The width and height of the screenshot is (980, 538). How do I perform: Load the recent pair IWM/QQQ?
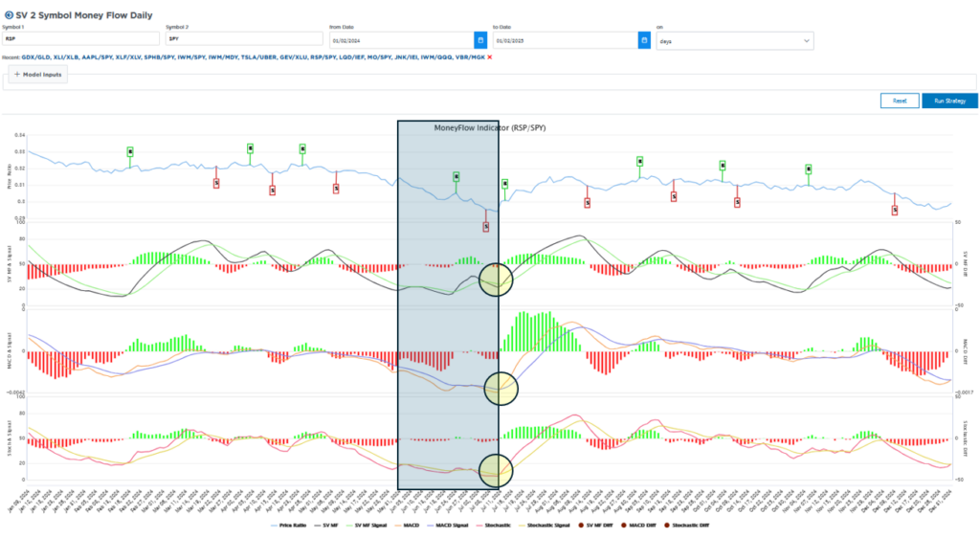(x=436, y=56)
